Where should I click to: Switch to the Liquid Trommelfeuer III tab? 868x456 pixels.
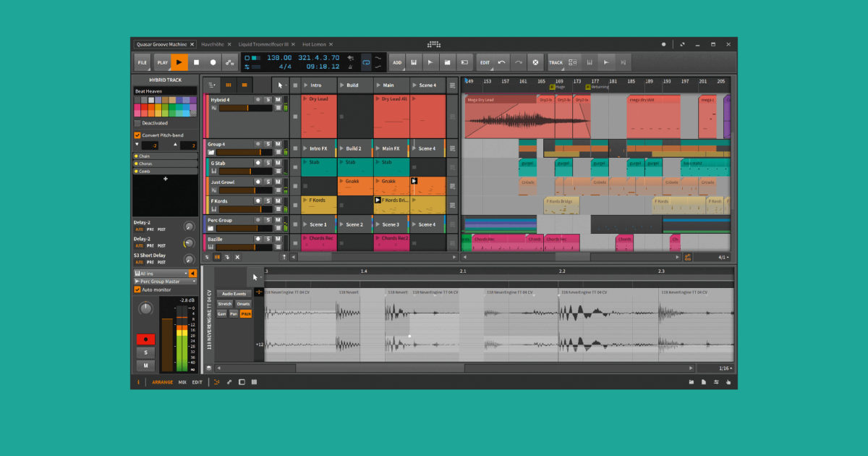[263, 44]
